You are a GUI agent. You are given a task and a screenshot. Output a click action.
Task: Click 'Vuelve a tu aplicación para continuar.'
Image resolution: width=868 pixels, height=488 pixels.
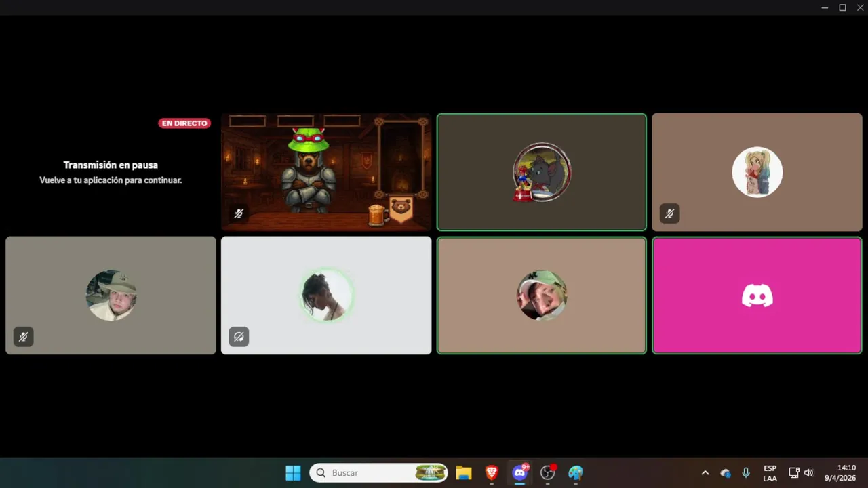111,180
